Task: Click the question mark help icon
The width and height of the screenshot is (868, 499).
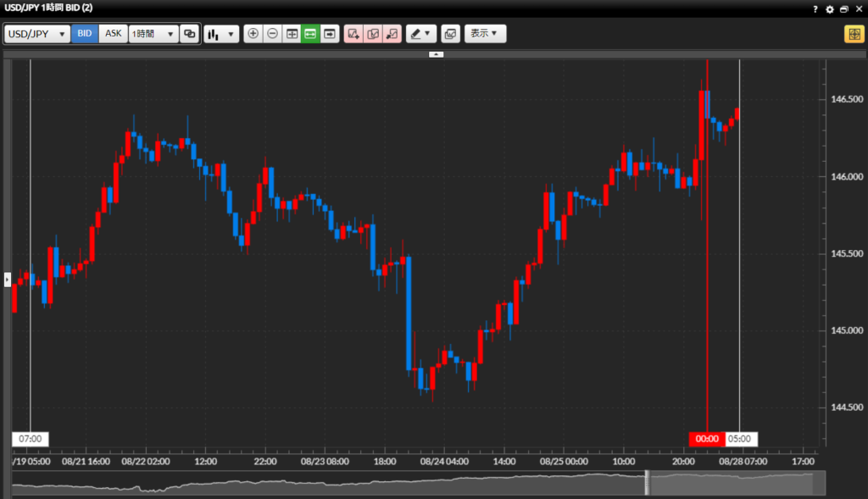Action: (815, 8)
